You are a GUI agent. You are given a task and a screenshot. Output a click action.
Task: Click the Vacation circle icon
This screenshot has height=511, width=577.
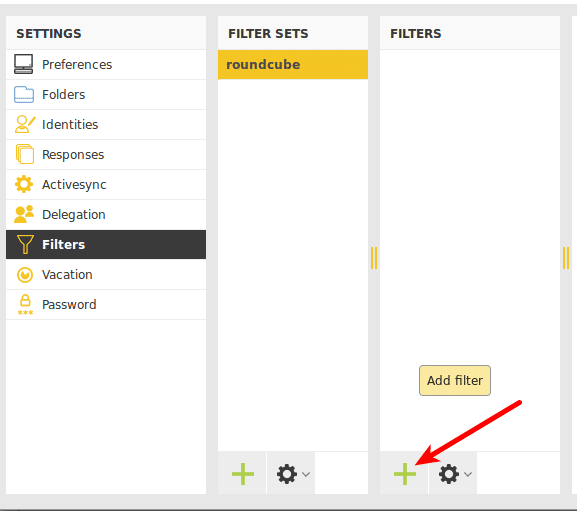[25, 274]
